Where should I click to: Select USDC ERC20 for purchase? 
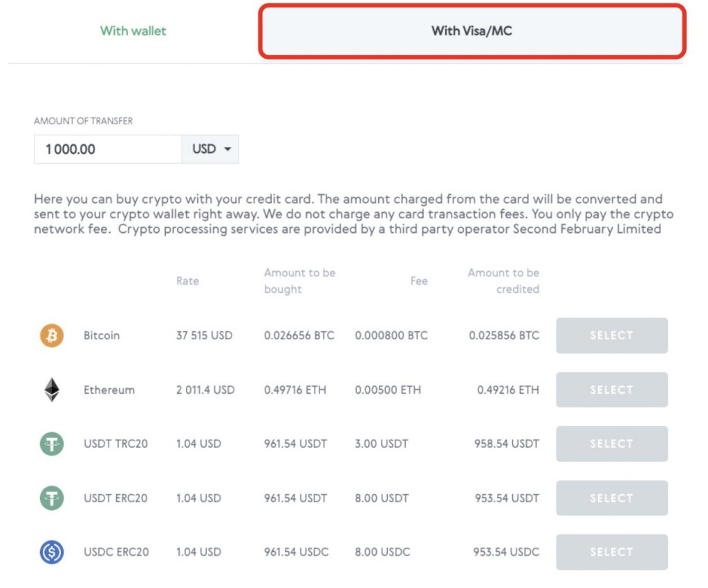point(611,551)
